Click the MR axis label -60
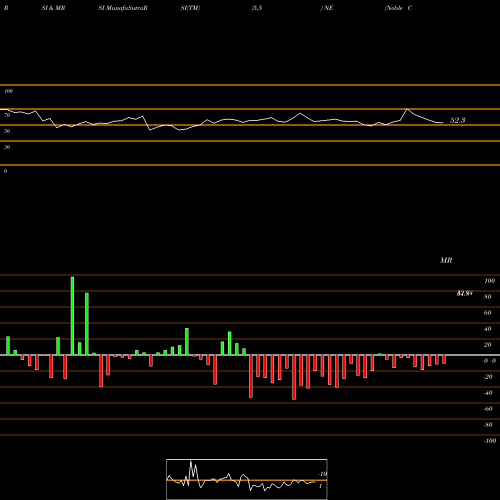The width and height of the screenshot is (500, 500). 488,409
